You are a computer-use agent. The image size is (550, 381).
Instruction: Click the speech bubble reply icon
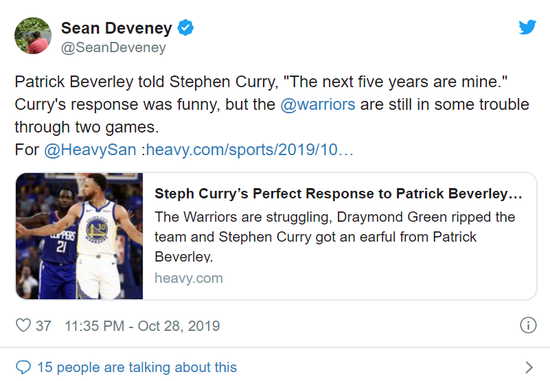click(23, 367)
